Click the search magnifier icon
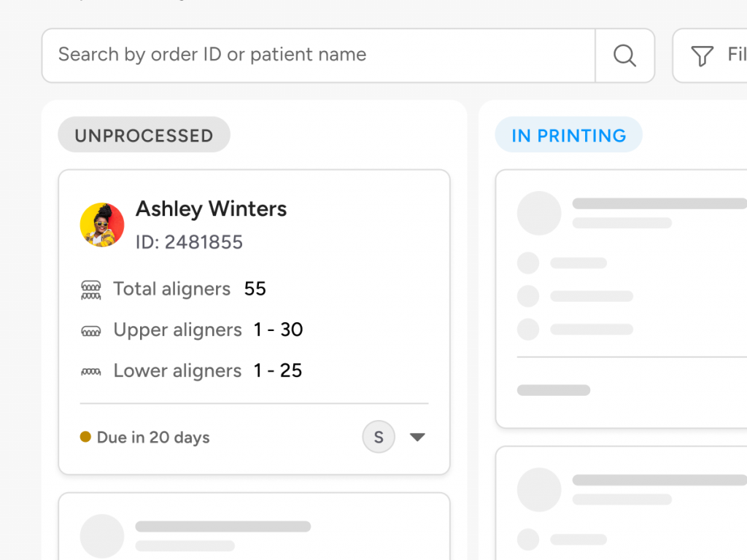Screen dimensions: 747x560 pyautogui.click(x=624, y=55)
